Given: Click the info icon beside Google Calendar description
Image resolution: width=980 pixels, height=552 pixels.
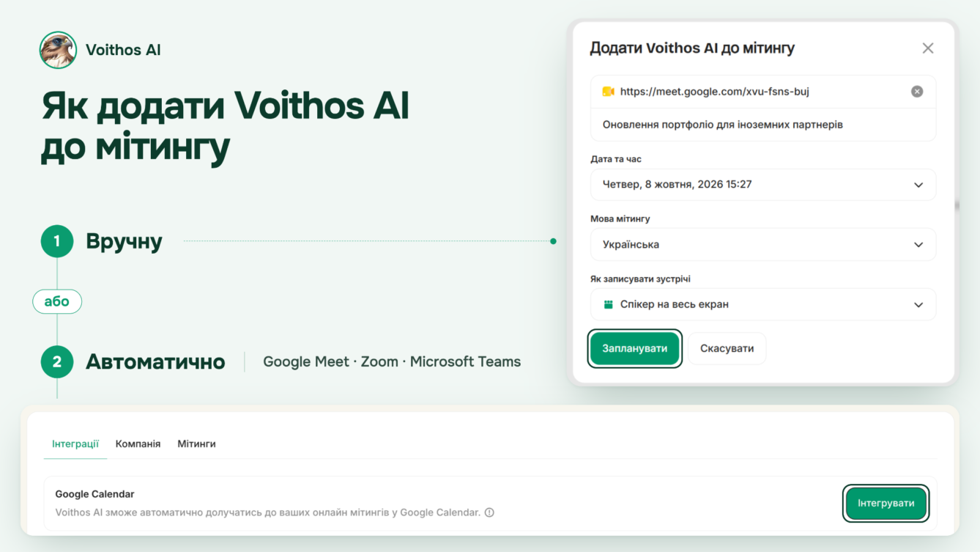Looking at the screenshot, I should tap(489, 512).
